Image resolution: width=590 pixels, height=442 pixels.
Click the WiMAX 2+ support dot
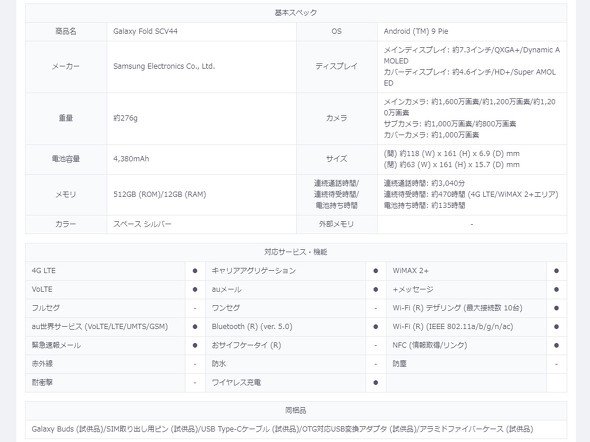click(x=556, y=271)
